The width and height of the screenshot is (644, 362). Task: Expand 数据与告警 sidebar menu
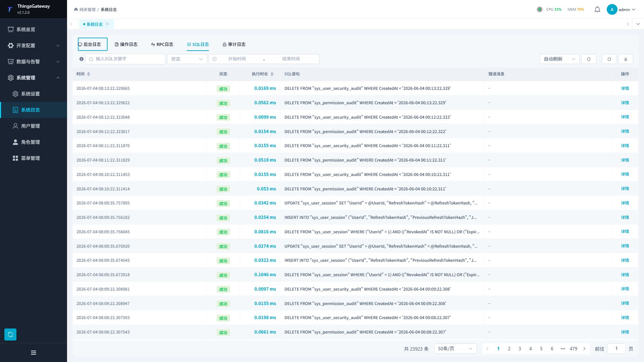tap(34, 62)
